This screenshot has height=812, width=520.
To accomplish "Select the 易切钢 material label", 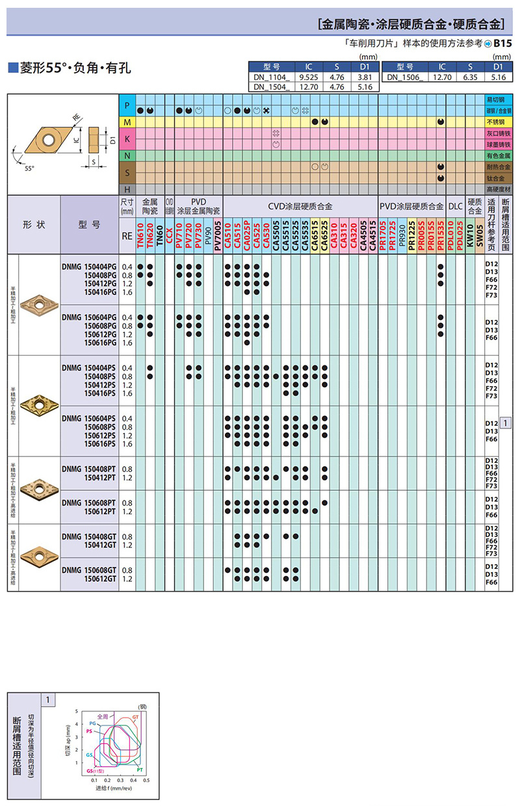I will pos(495,101).
